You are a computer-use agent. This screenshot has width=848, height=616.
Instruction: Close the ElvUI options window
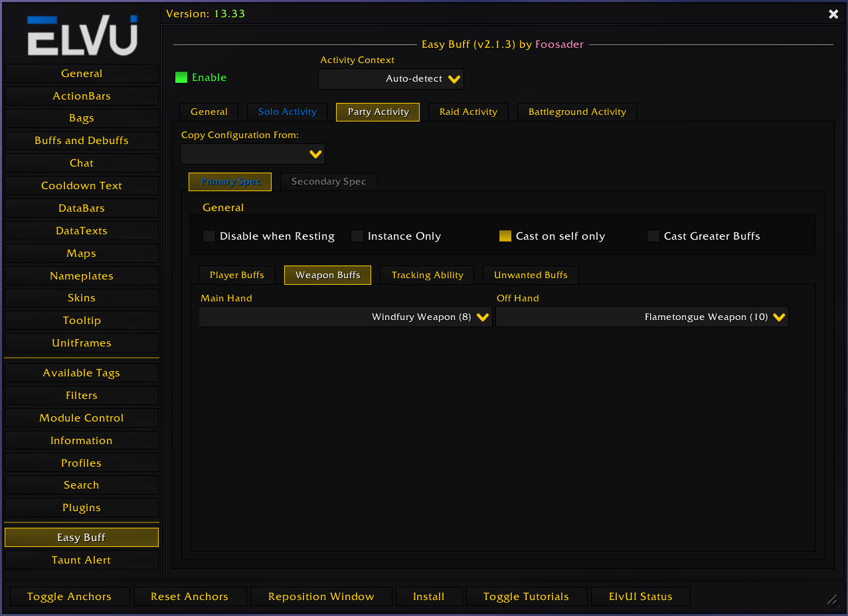click(x=833, y=14)
